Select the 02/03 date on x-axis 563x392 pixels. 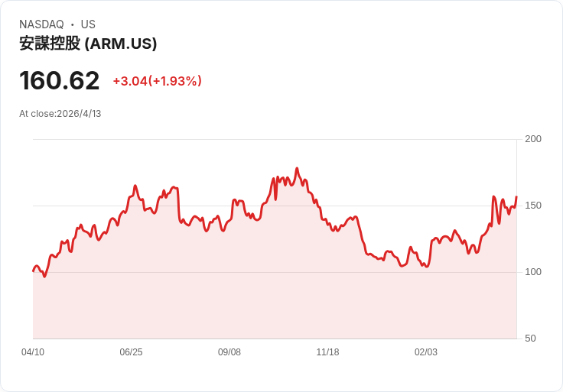426,352
